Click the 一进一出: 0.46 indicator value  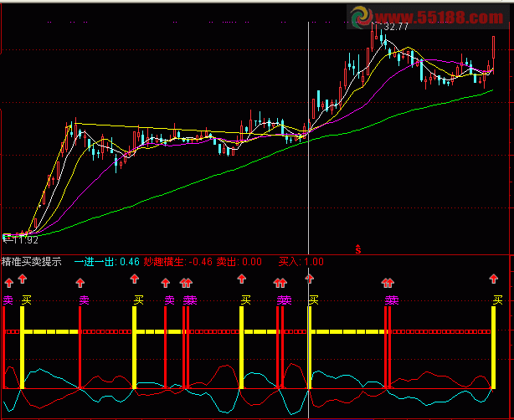(107, 262)
